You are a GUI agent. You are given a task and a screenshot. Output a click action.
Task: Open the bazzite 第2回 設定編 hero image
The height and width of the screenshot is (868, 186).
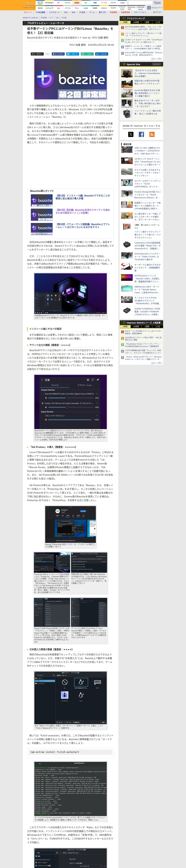71,79
